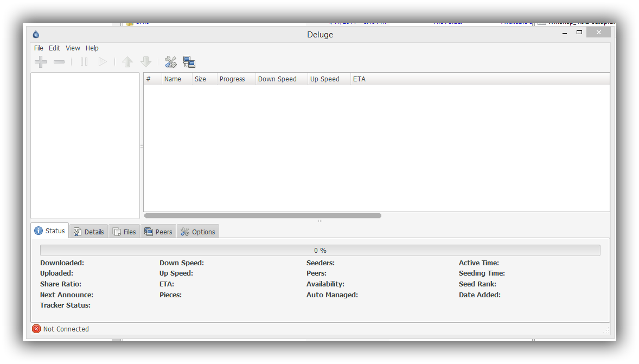Click the Pause torrent toolbar icon
Image resolution: width=639 pixels, height=364 pixels.
click(x=84, y=62)
